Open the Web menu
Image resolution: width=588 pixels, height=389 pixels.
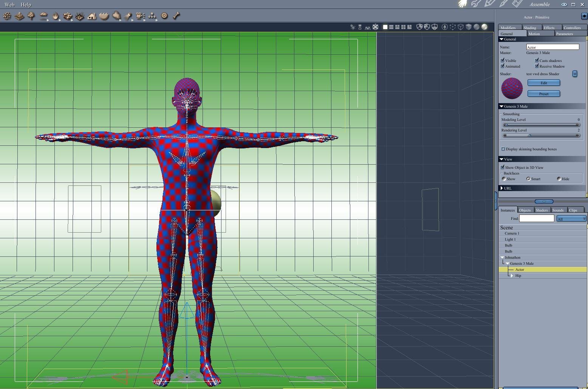point(9,5)
